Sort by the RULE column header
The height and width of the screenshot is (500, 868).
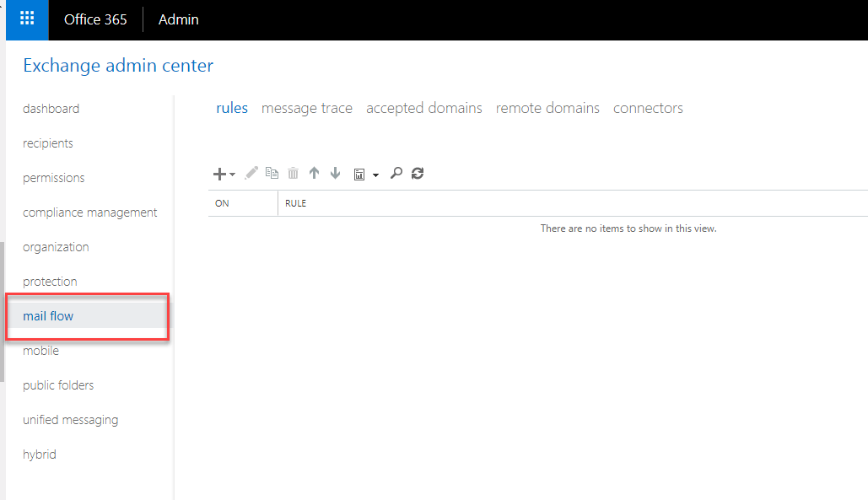point(296,203)
